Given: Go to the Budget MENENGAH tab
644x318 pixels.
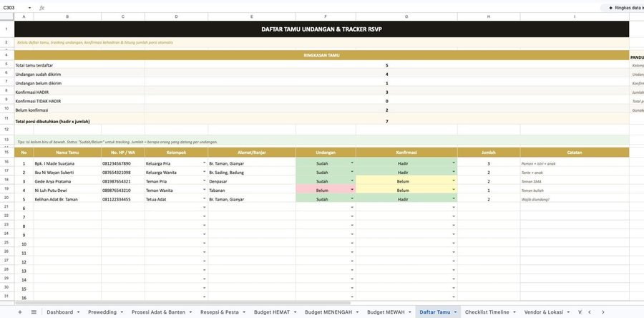Looking at the screenshot, I should click(x=328, y=312).
